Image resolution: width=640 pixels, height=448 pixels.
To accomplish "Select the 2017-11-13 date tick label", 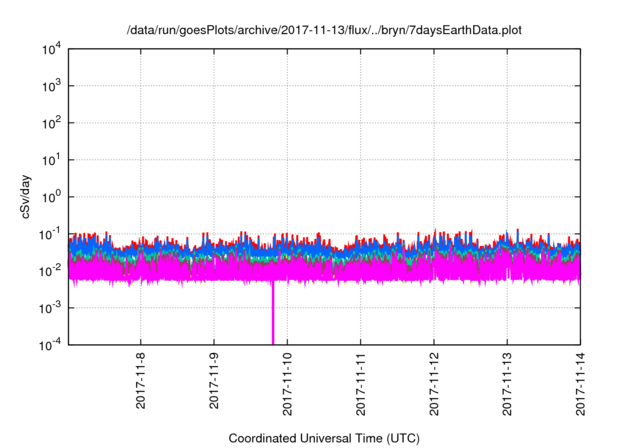I will pyautogui.click(x=507, y=384).
